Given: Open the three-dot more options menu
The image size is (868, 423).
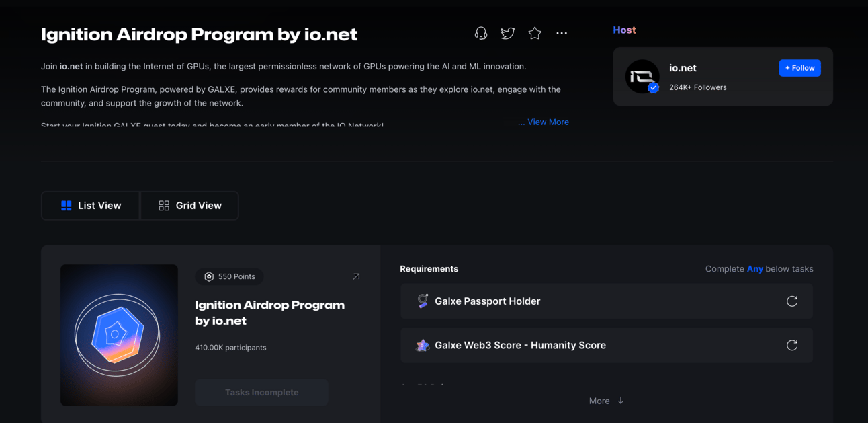Looking at the screenshot, I should 562,33.
